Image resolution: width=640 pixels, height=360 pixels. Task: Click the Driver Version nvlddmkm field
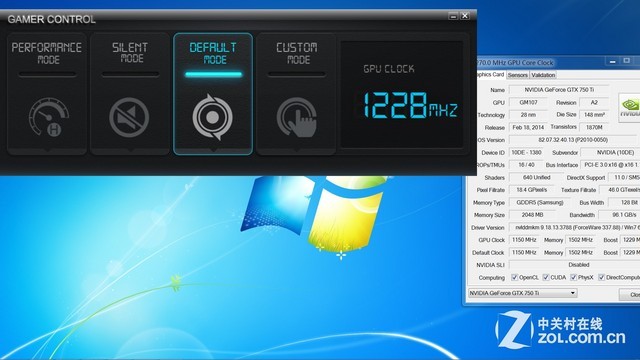574,227
